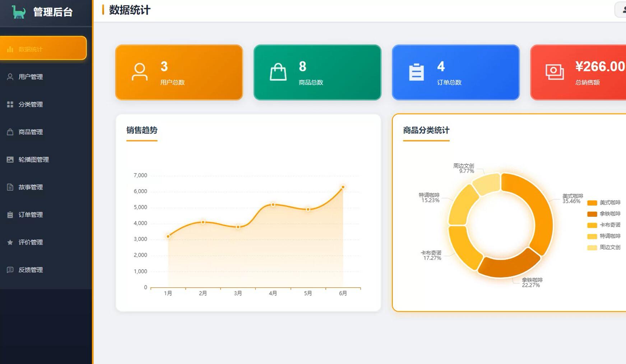626x364 pixels.
Task: Click the 商品总数 label
Action: (311, 82)
